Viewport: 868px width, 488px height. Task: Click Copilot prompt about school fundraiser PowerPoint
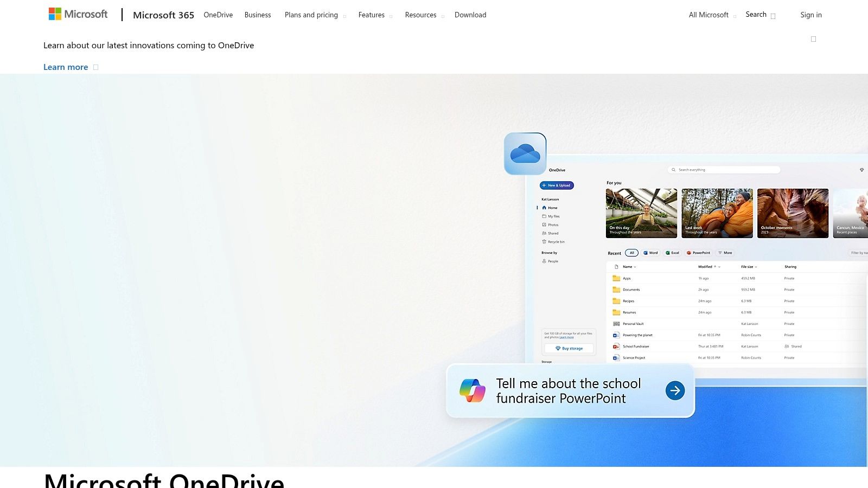tap(570, 390)
